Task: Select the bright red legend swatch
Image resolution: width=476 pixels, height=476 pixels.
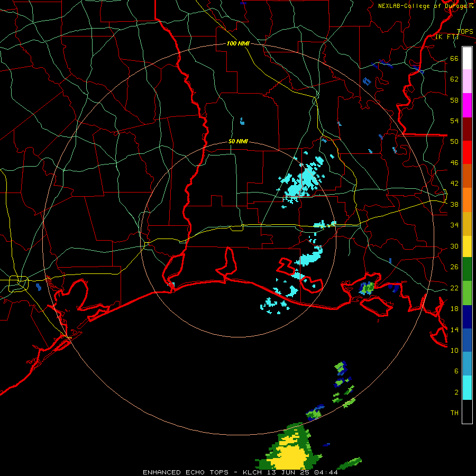Action: coord(467,152)
